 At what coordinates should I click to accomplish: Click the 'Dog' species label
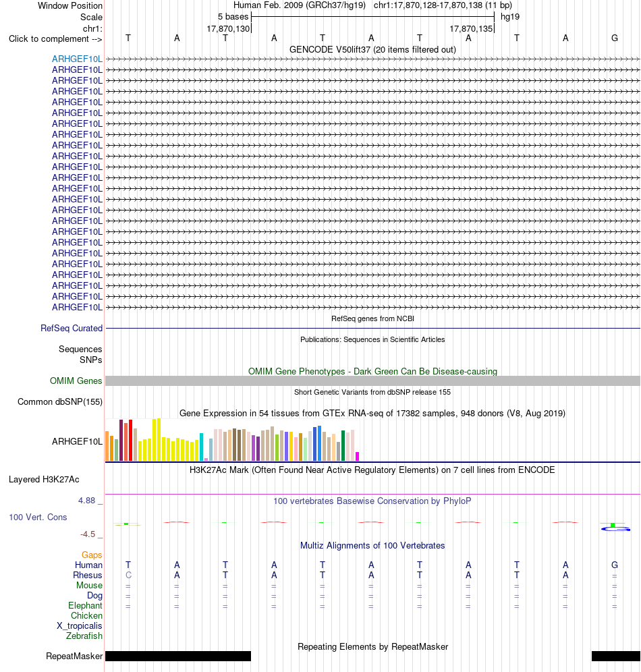point(94,596)
